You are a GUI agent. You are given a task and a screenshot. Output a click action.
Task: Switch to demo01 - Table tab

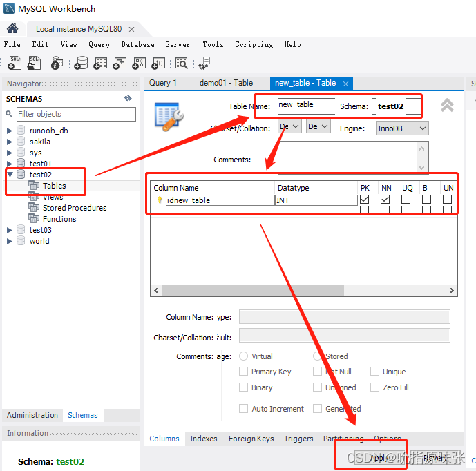tap(226, 83)
